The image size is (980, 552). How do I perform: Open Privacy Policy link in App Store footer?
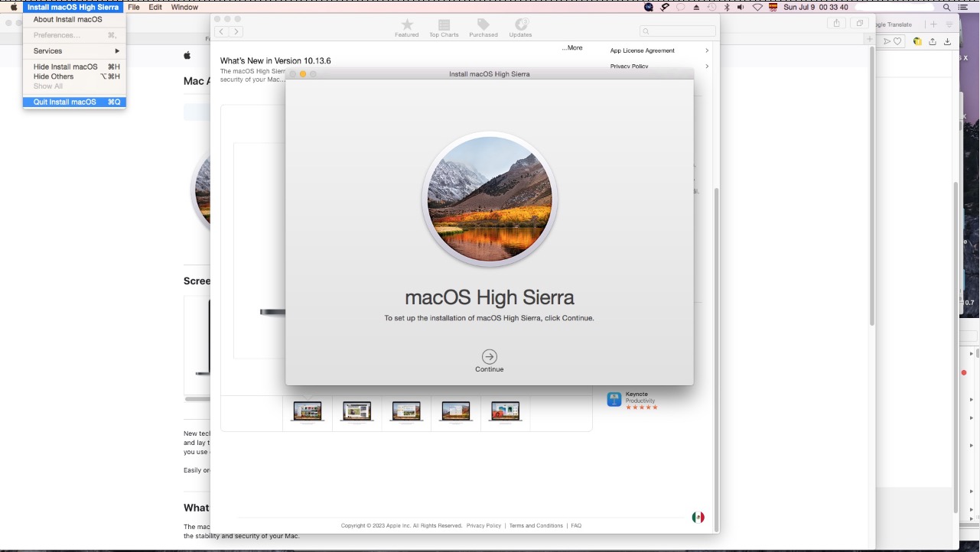point(483,526)
